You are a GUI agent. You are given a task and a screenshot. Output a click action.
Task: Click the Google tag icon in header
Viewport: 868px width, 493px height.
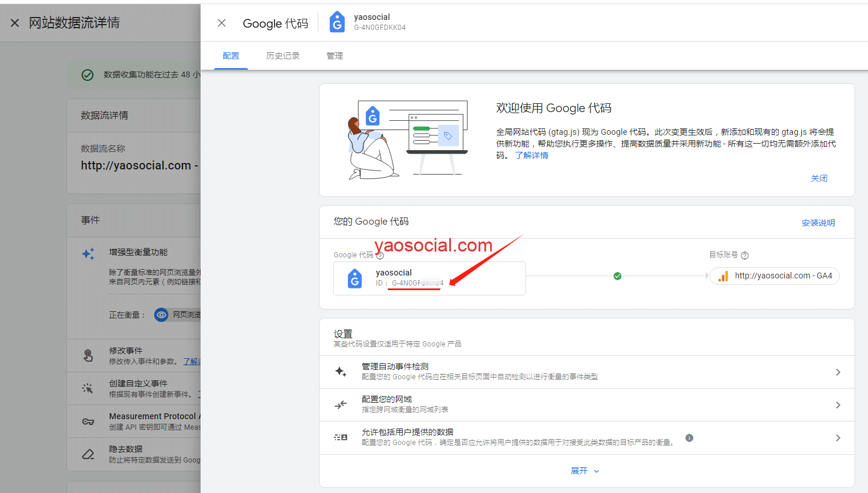pos(337,22)
